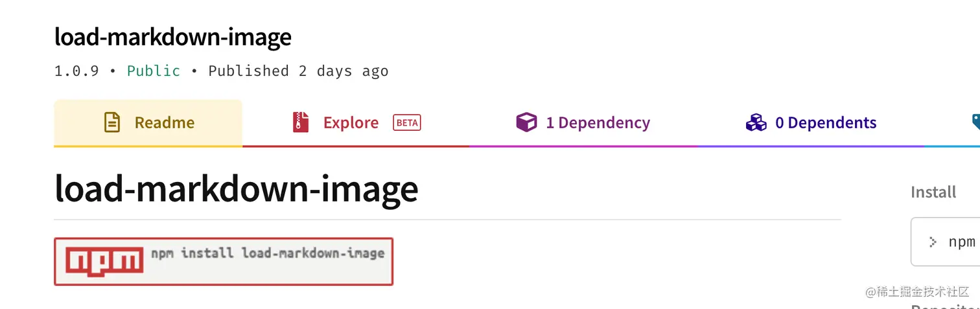Click the large README load-markdown-image heading
The image size is (980, 309).
[236, 189]
